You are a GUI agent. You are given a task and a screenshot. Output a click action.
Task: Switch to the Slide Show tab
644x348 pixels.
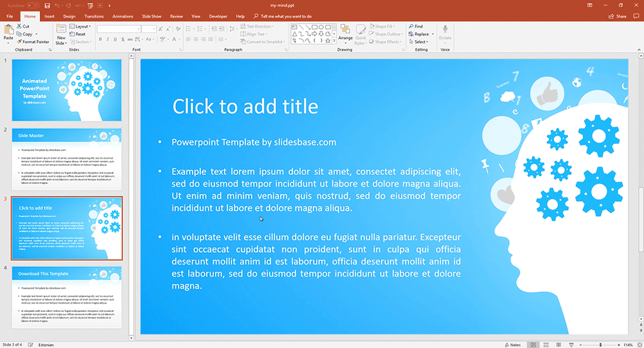click(151, 15)
